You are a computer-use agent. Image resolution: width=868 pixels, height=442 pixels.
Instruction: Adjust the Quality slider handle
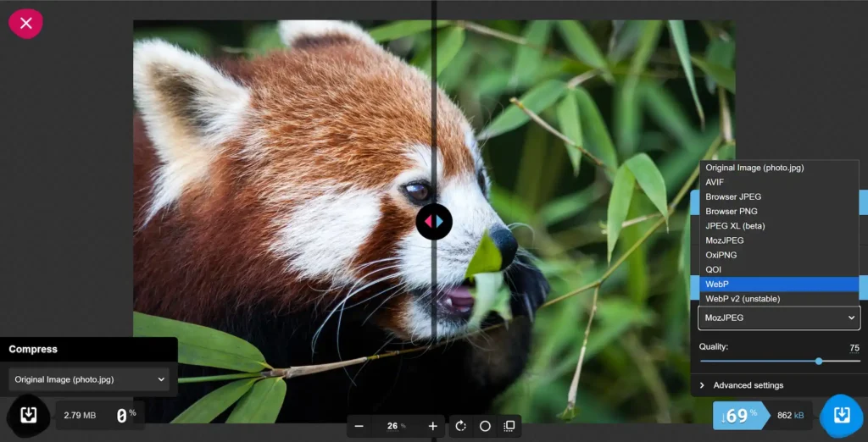819,362
